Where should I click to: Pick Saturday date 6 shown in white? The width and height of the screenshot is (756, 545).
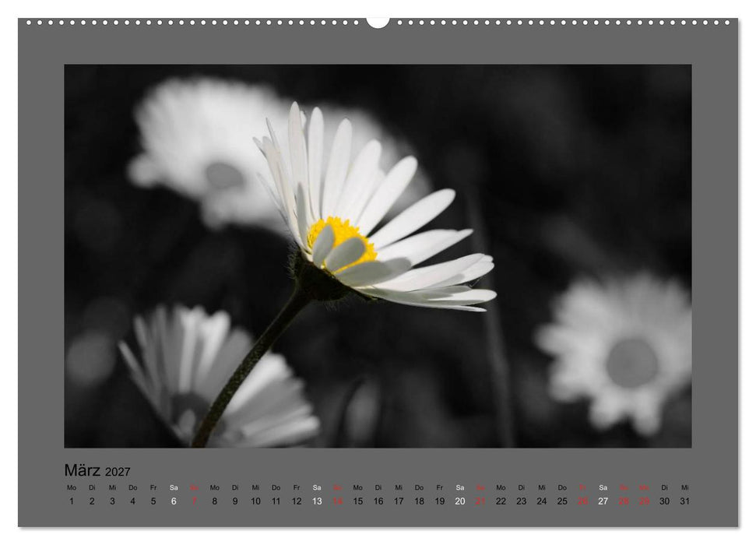pyautogui.click(x=174, y=501)
